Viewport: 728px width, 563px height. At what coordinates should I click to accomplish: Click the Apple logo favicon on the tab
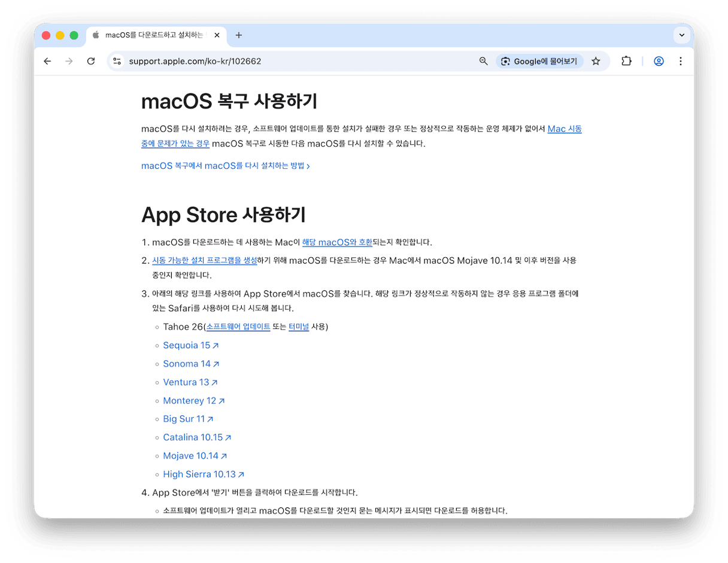(96, 35)
